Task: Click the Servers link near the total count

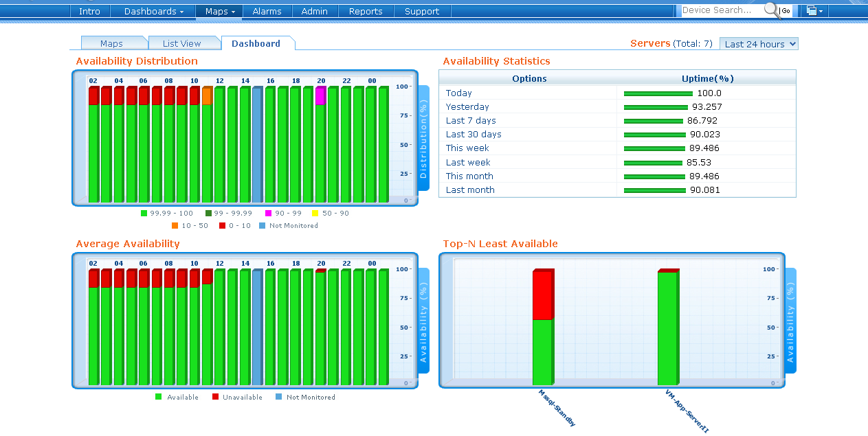Action: (649, 43)
